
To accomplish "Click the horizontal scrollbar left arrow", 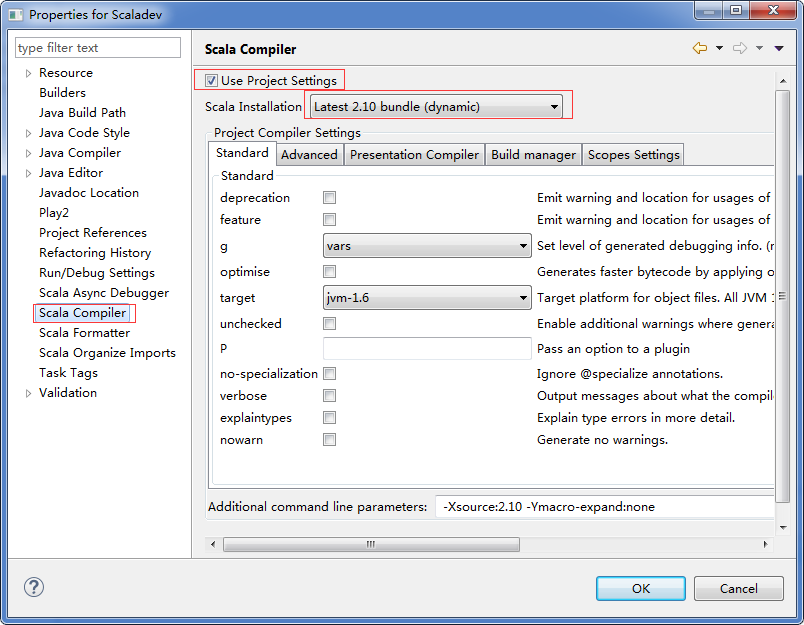I will [x=213, y=544].
